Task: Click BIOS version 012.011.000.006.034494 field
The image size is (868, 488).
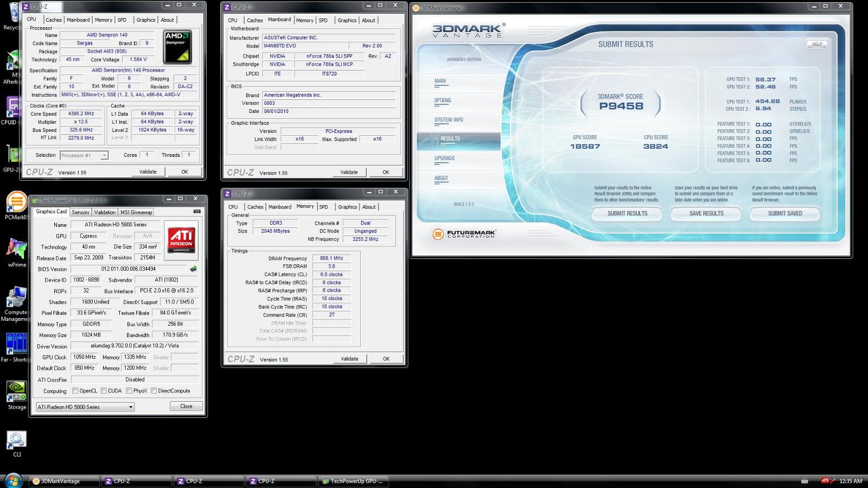Action: [x=129, y=269]
